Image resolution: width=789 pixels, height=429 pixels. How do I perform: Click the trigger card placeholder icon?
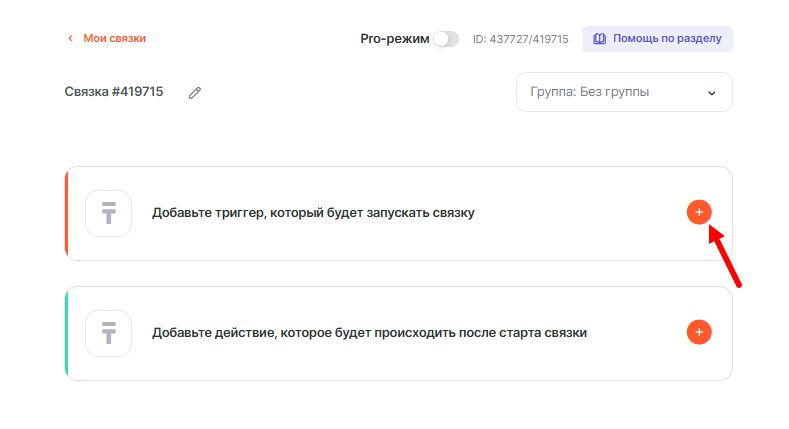pyautogui.click(x=109, y=213)
